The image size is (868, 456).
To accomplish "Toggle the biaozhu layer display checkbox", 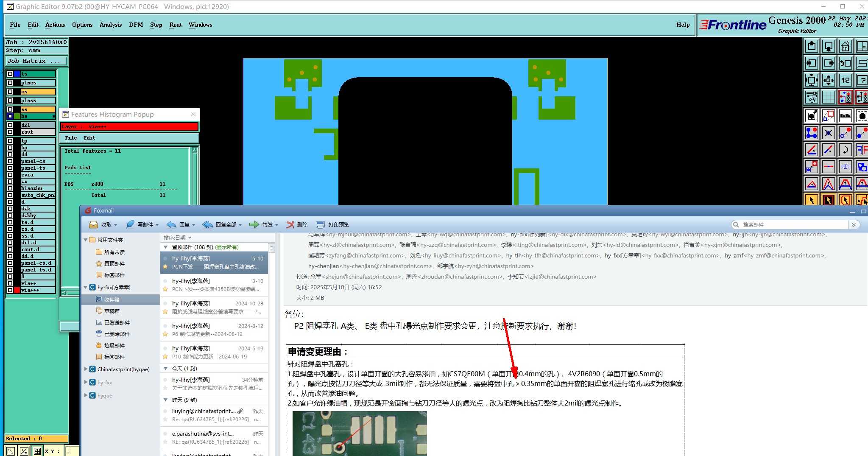I will [x=10, y=188].
